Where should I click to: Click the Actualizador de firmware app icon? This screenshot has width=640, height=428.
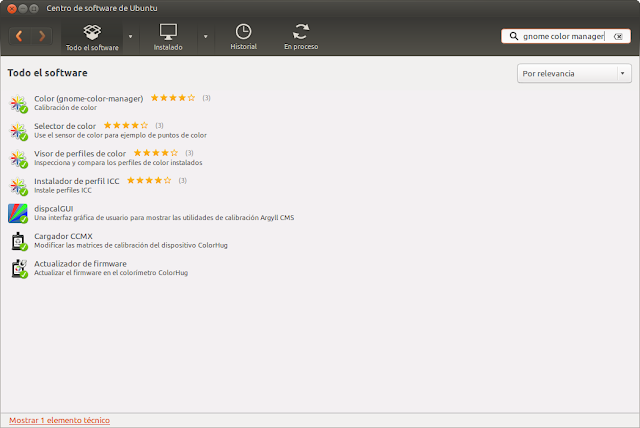(18, 268)
